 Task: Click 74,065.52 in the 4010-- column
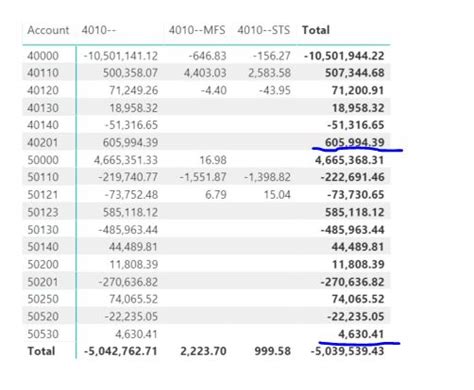point(134,299)
